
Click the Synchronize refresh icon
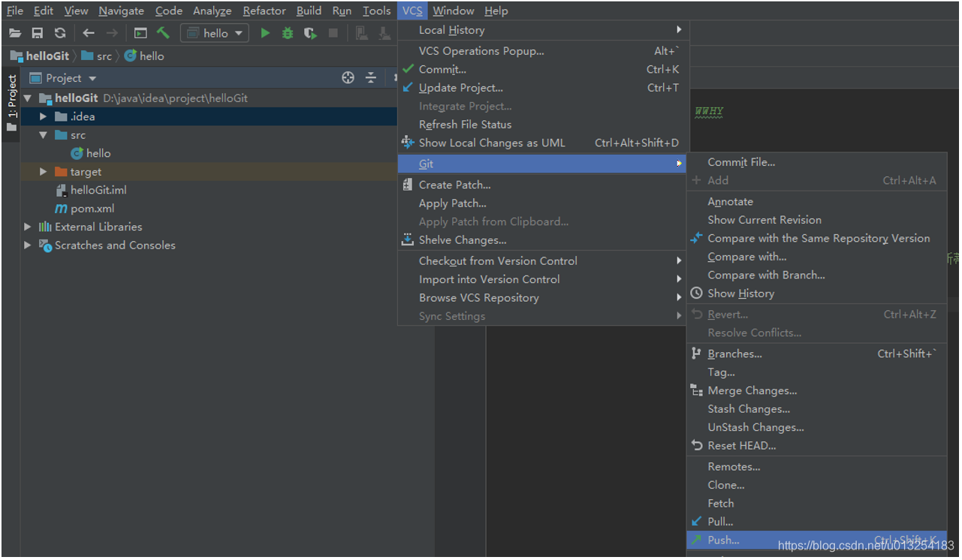(x=60, y=33)
